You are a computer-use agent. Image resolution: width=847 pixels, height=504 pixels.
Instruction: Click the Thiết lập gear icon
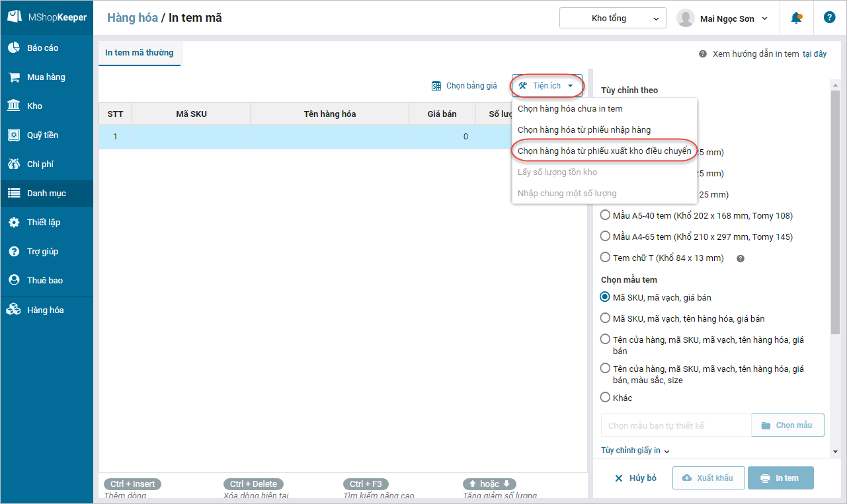coord(14,223)
